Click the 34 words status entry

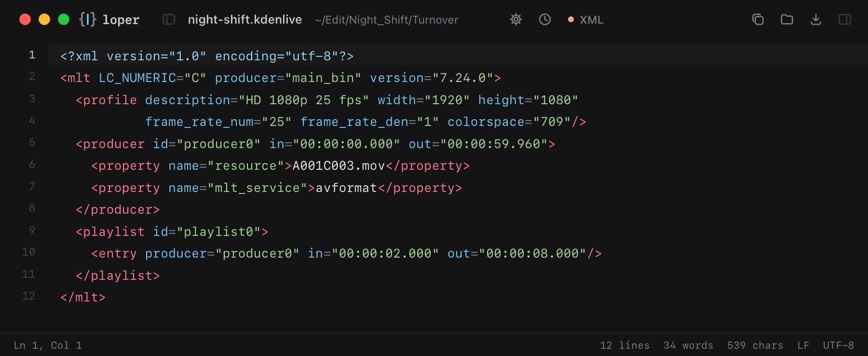688,345
